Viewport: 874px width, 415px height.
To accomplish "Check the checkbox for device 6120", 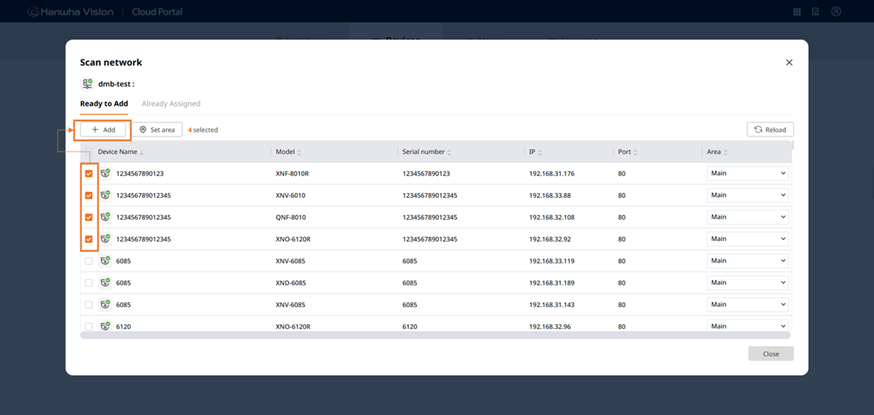I will [x=89, y=326].
